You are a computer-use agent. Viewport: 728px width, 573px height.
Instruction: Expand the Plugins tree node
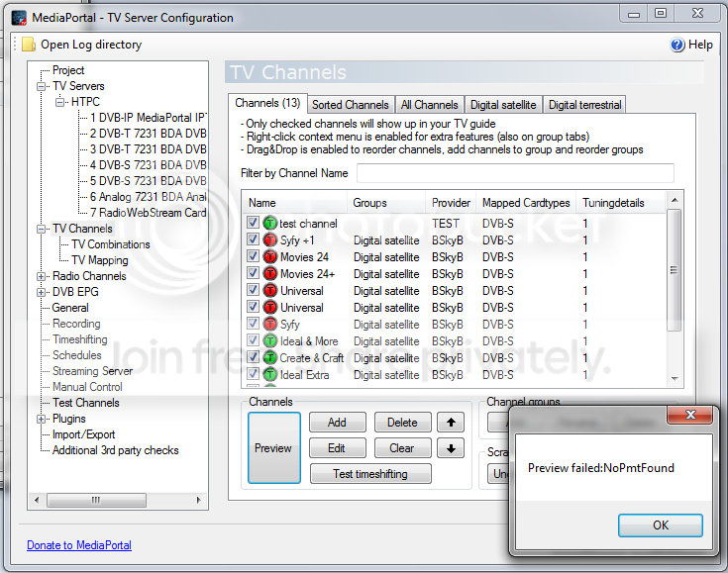click(42, 419)
